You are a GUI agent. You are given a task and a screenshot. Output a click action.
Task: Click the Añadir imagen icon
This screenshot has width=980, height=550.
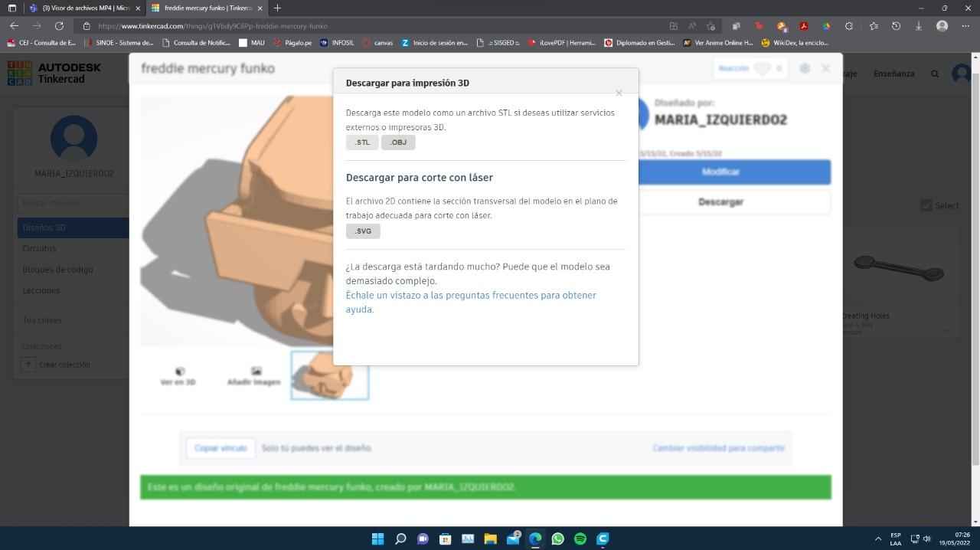pyautogui.click(x=254, y=376)
